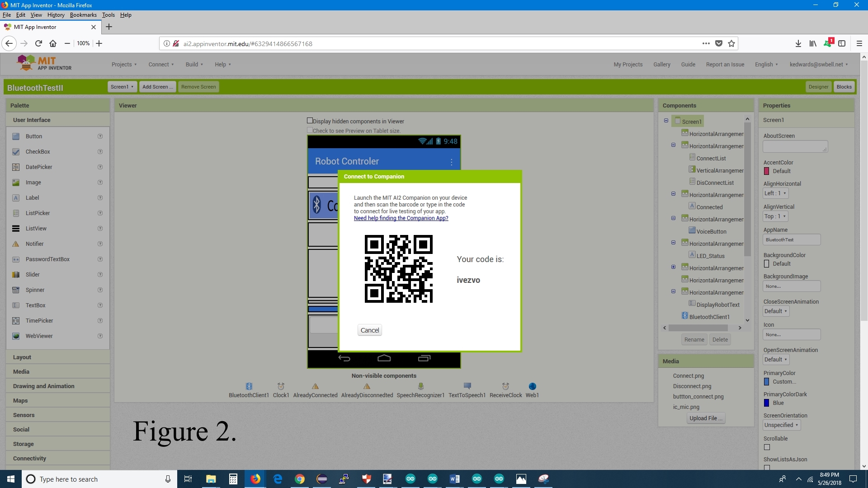Image resolution: width=868 pixels, height=488 pixels.
Task: Click the VoiceButton component icon
Action: [692, 230]
